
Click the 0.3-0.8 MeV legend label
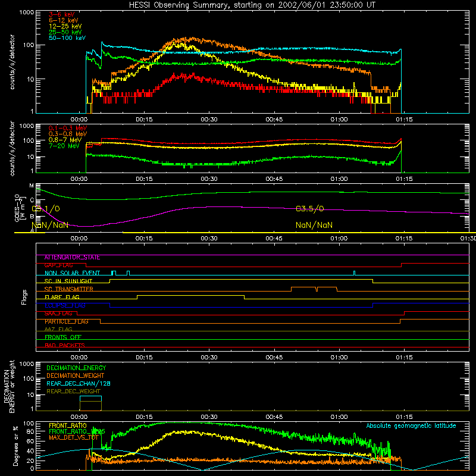coord(68,134)
